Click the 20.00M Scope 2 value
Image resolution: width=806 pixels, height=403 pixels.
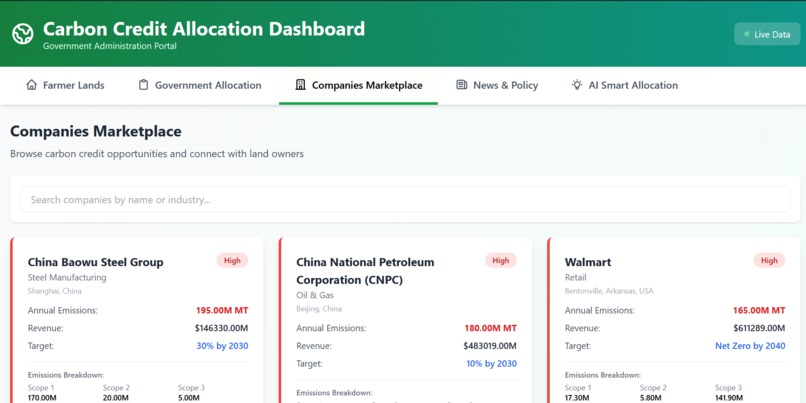pyautogui.click(x=116, y=398)
